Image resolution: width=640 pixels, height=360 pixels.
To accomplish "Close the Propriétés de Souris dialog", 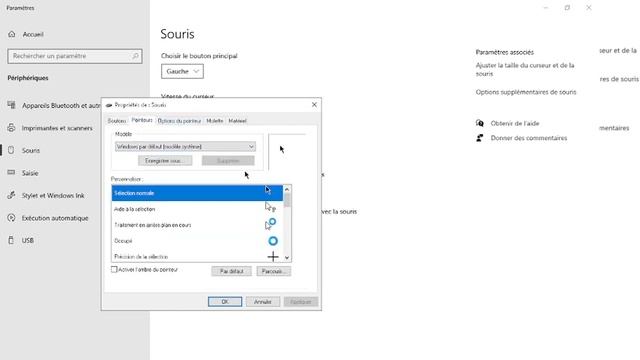I will tap(314, 105).
